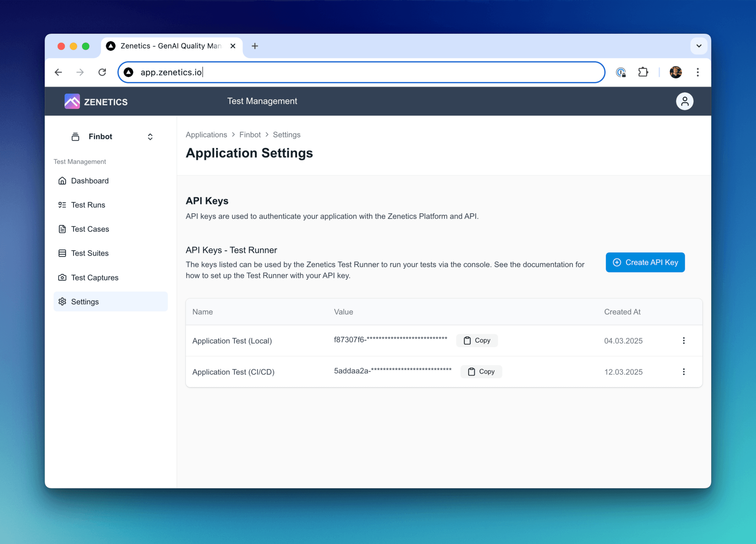Viewport: 756px width, 544px height.
Task: Click the Finbot application icon
Action: pyautogui.click(x=75, y=136)
